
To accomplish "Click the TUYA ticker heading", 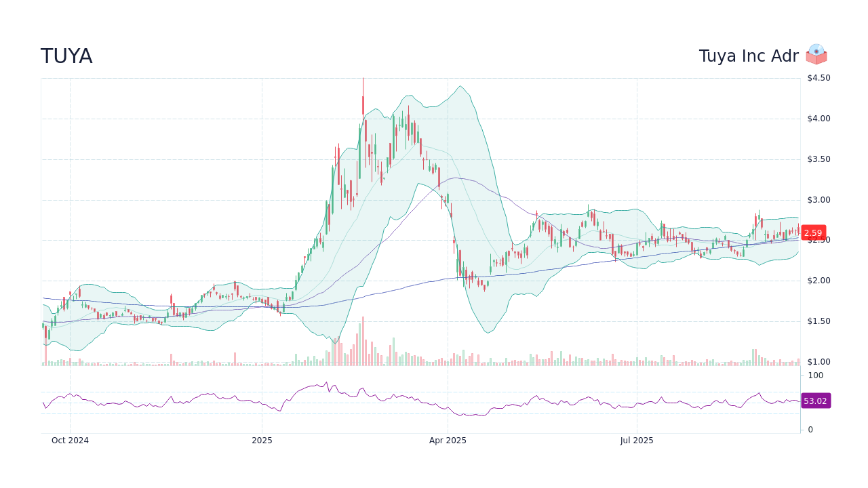I will 66,56.
